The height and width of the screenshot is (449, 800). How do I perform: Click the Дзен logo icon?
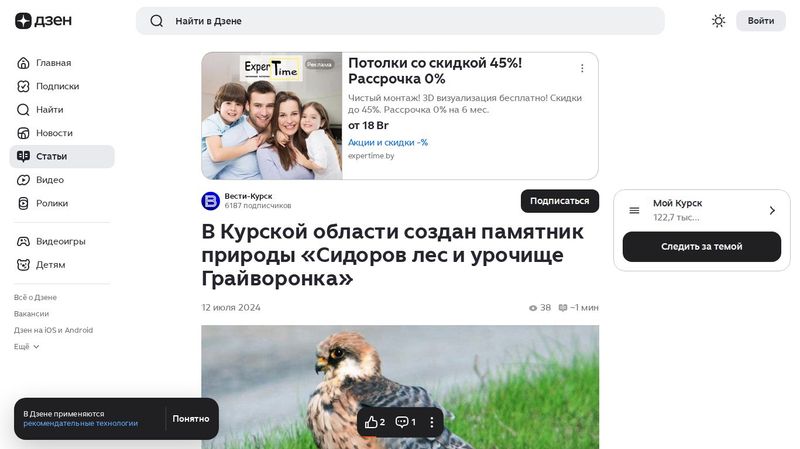point(23,21)
